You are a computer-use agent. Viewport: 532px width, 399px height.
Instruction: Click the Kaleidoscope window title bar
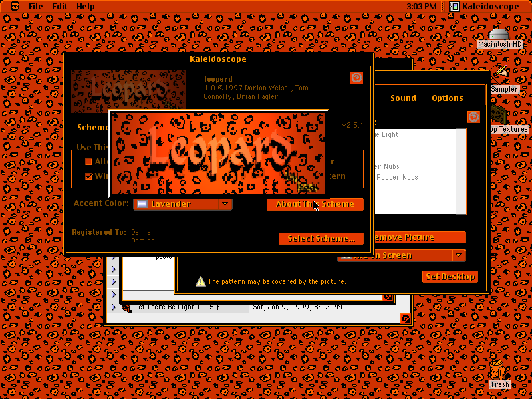click(218, 59)
